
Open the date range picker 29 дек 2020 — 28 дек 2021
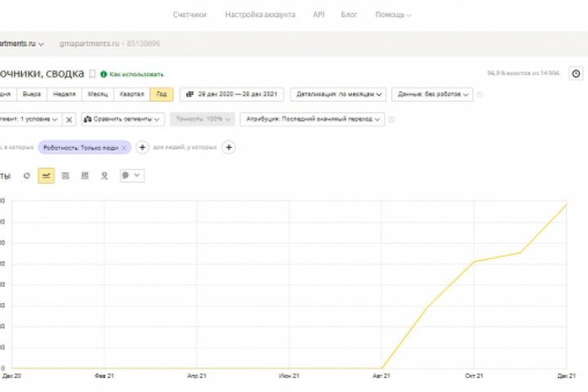pyautogui.click(x=232, y=94)
